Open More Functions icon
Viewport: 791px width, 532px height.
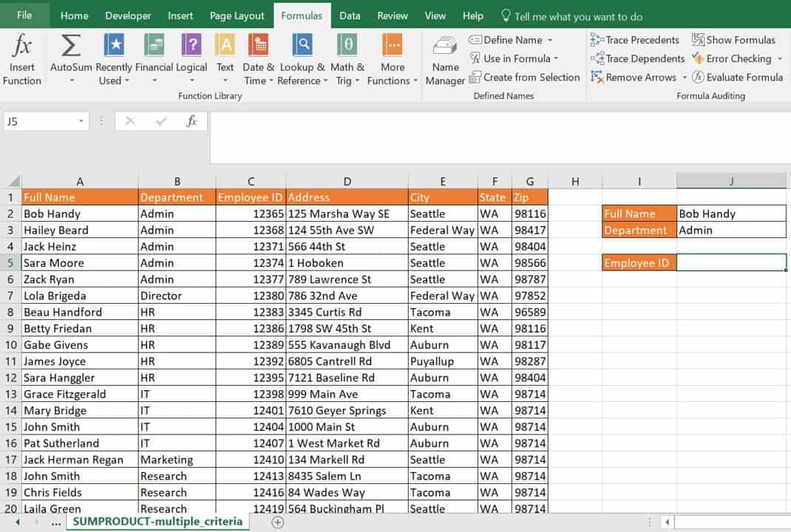click(x=393, y=45)
